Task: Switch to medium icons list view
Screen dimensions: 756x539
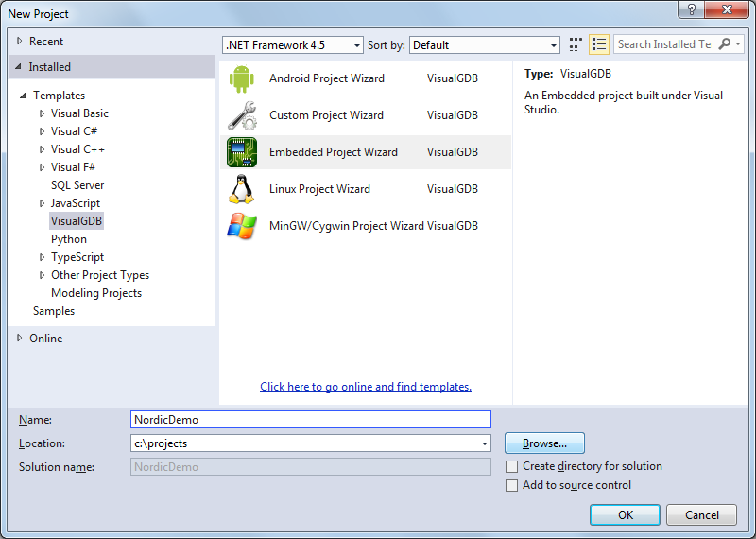Action: click(x=599, y=44)
